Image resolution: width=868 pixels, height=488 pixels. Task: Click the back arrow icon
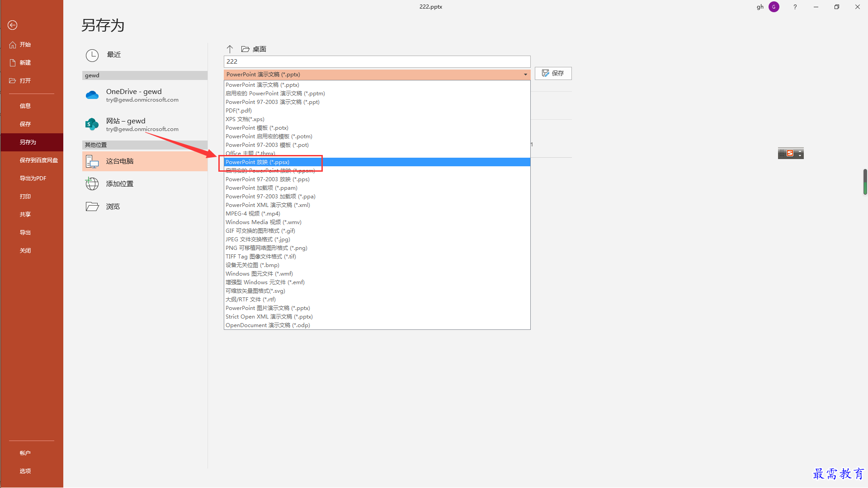pos(13,25)
